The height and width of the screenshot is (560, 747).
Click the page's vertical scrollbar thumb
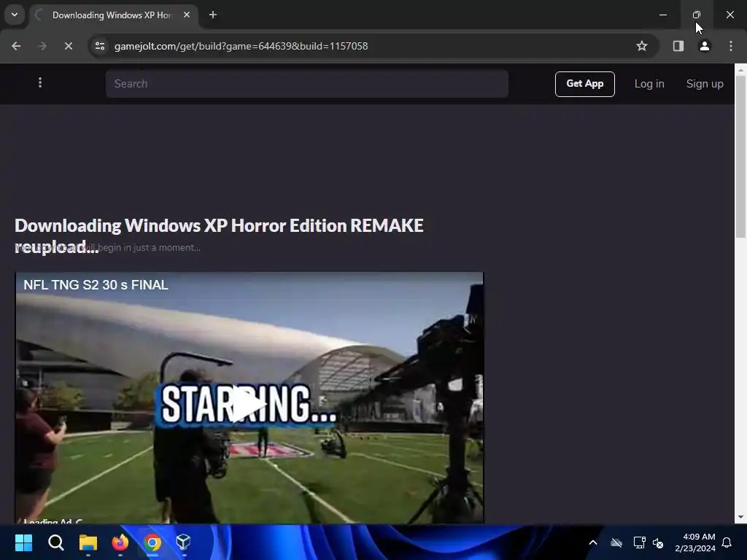tap(740, 156)
